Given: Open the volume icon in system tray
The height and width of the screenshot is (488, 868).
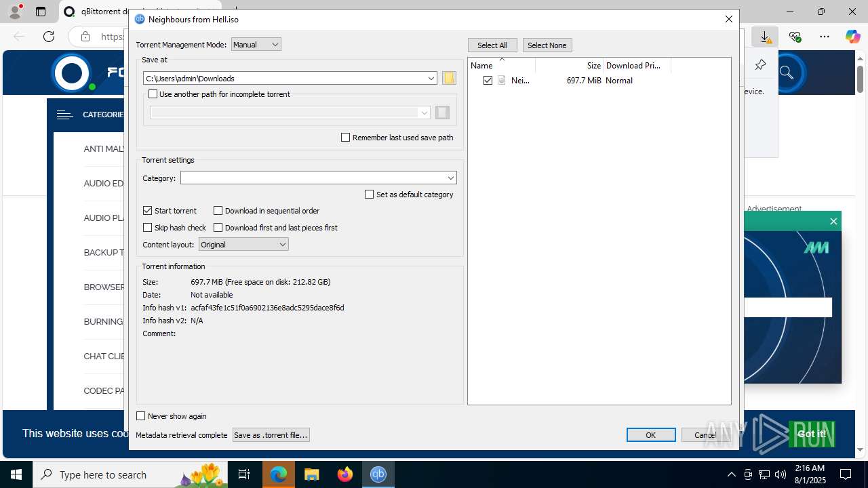Looking at the screenshot, I should click(781, 474).
